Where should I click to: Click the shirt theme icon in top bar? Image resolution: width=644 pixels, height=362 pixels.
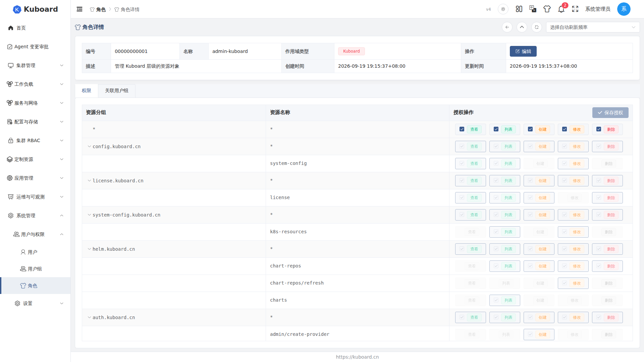pos(547,9)
